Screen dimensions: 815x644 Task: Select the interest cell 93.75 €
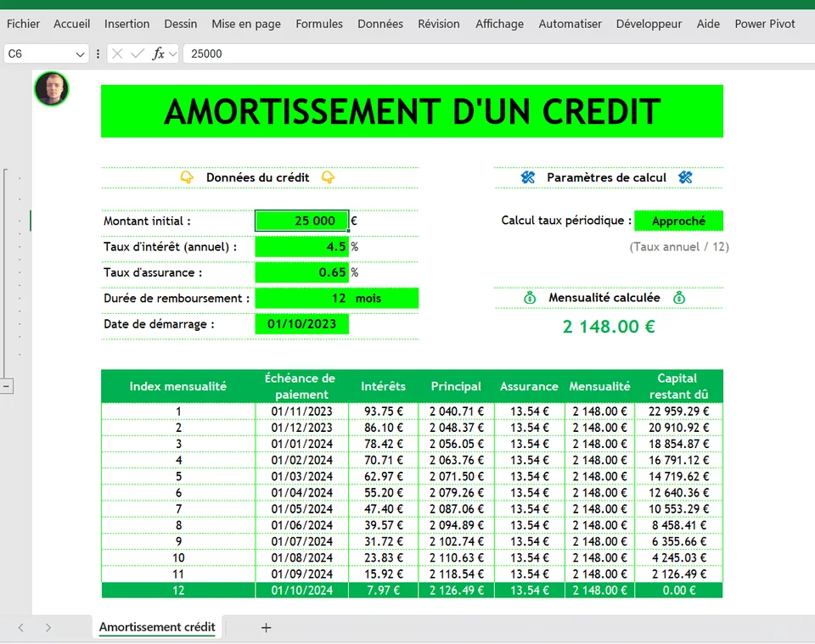click(383, 412)
